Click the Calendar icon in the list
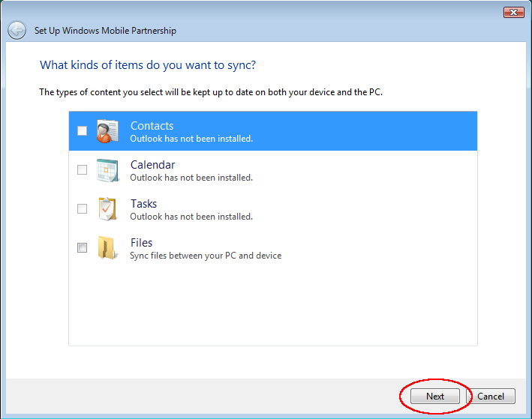532x419 pixels. pos(107,170)
